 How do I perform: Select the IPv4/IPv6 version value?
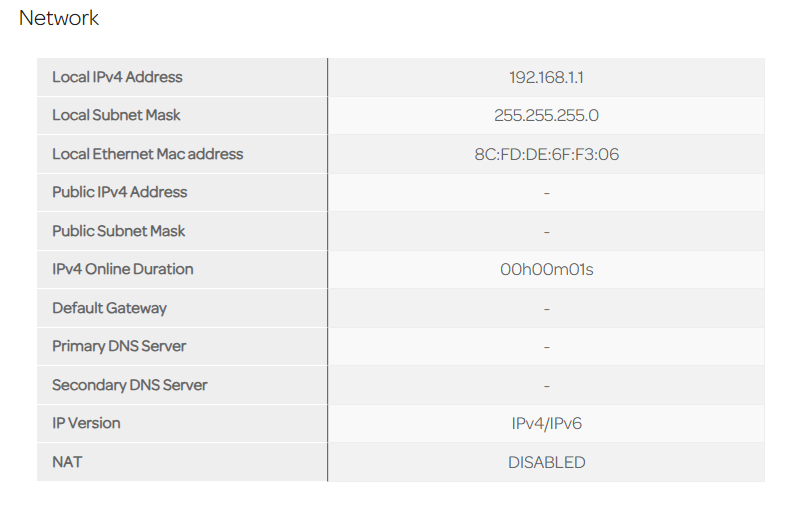[546, 424]
